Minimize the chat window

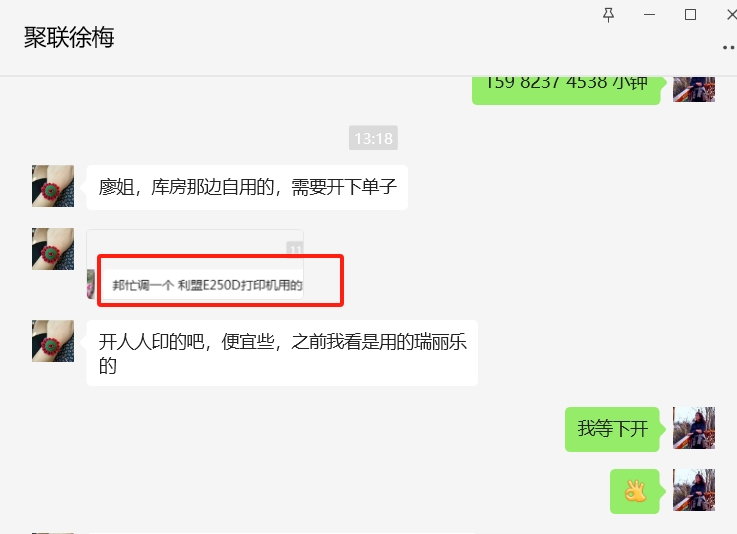click(650, 15)
